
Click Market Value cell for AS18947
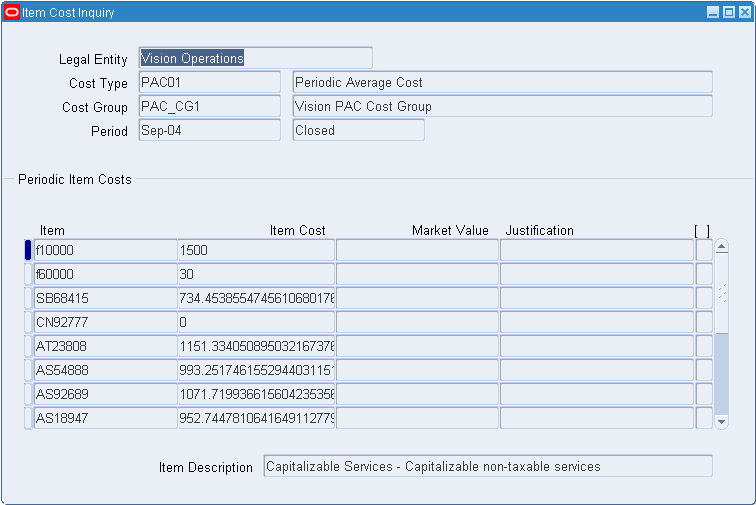417,418
